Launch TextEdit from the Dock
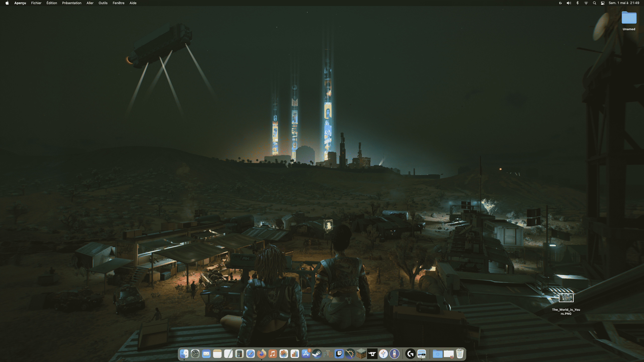 [228, 354]
